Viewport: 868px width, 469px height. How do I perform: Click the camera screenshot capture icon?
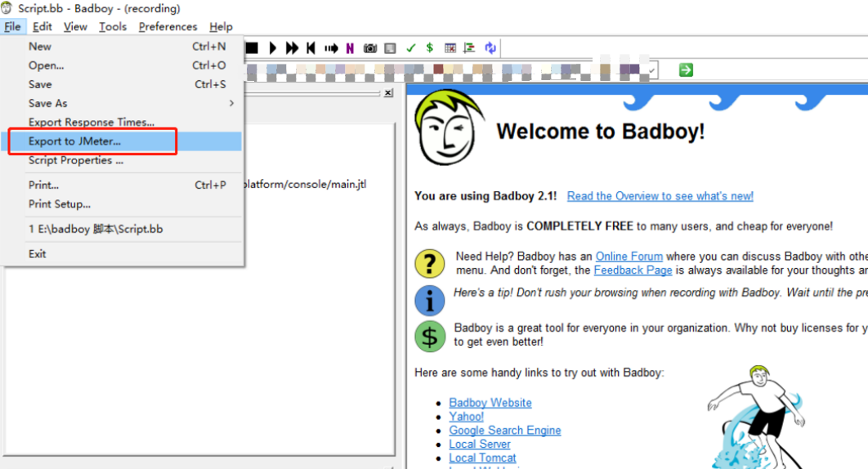pos(369,49)
